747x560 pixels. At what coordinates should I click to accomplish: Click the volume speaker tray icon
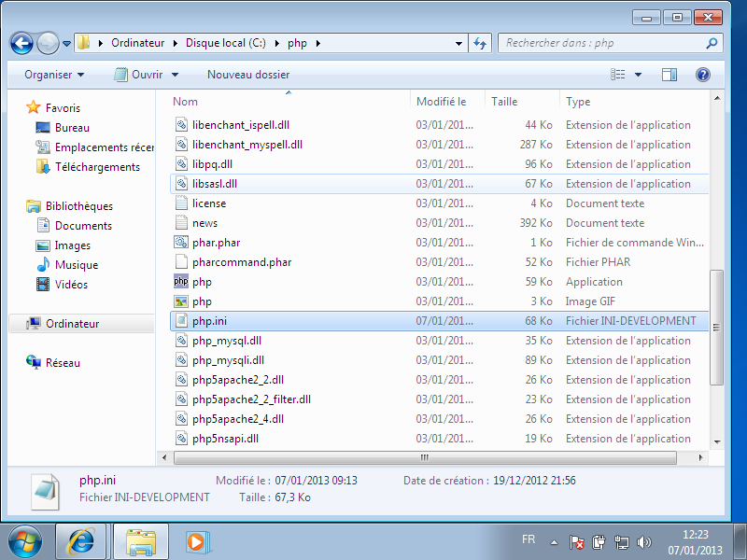tap(643, 541)
